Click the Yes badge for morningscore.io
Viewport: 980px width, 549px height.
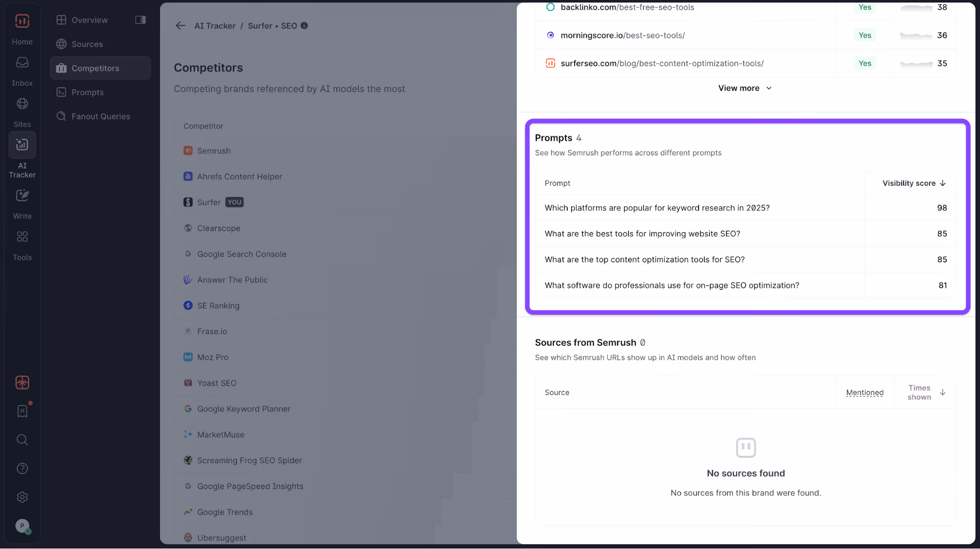(x=865, y=35)
